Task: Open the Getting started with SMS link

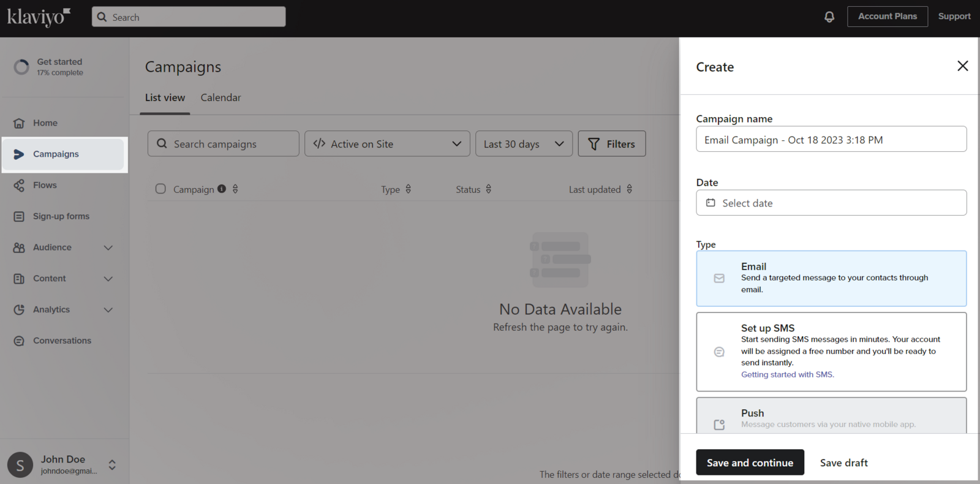Action: pyautogui.click(x=787, y=374)
